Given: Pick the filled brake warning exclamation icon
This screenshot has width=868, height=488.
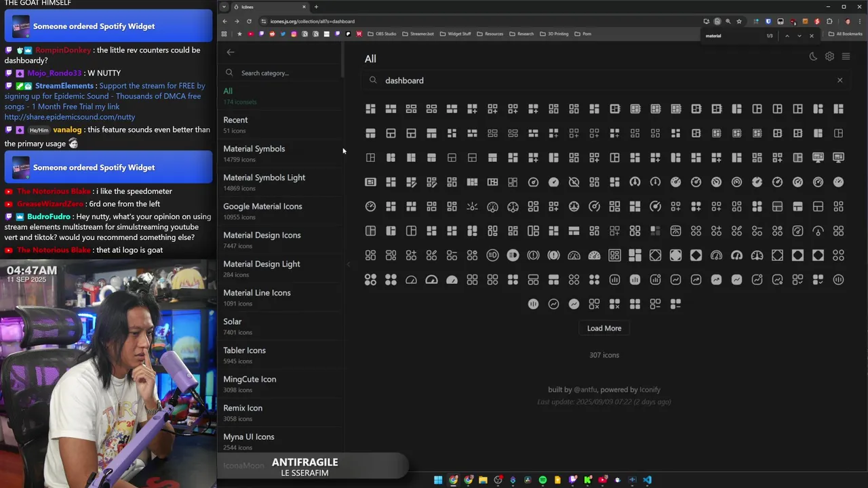Looking at the screenshot, I should [x=553, y=255].
